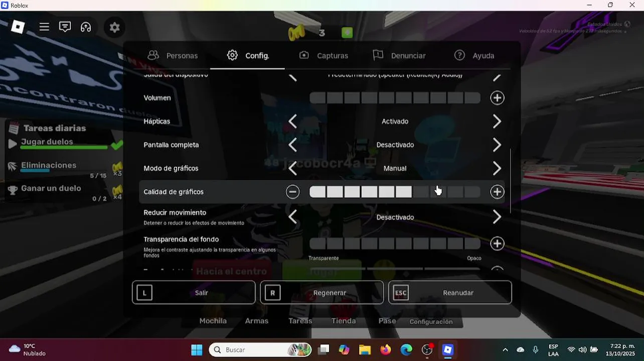The image size is (644, 361).
Task: Click the Eliminaciones task
Action: (x=49, y=165)
